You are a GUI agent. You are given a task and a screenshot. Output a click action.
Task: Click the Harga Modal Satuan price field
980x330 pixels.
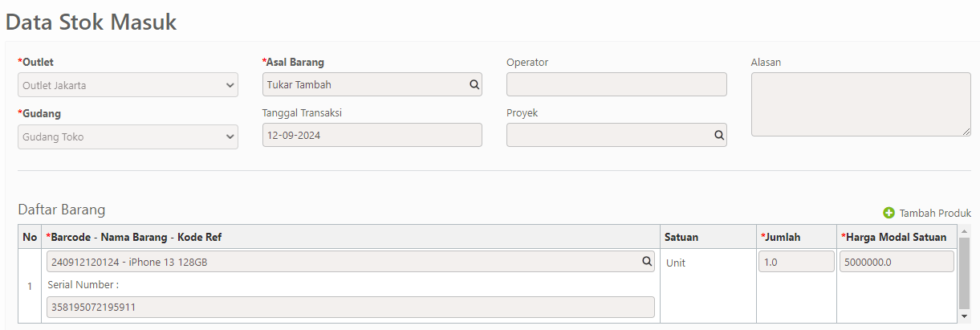point(897,262)
